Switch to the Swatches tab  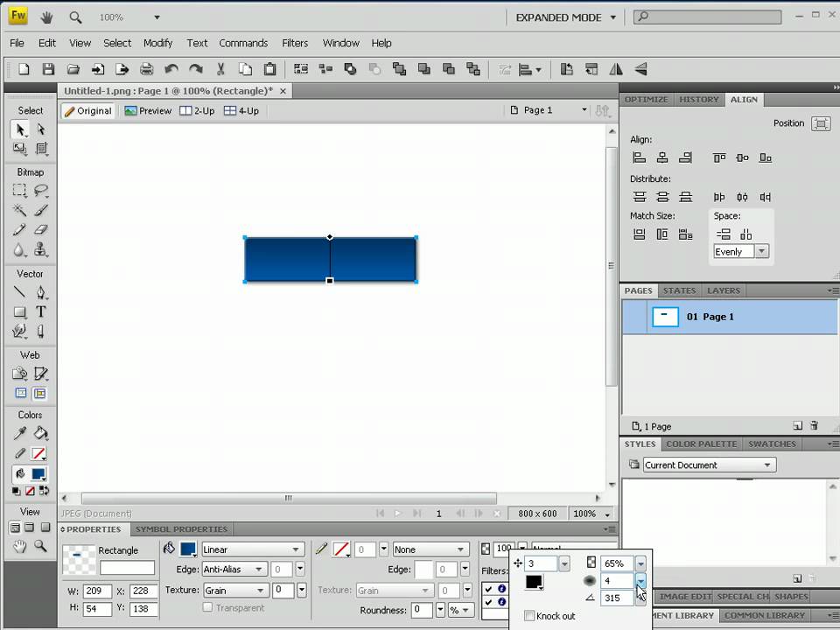pos(772,444)
